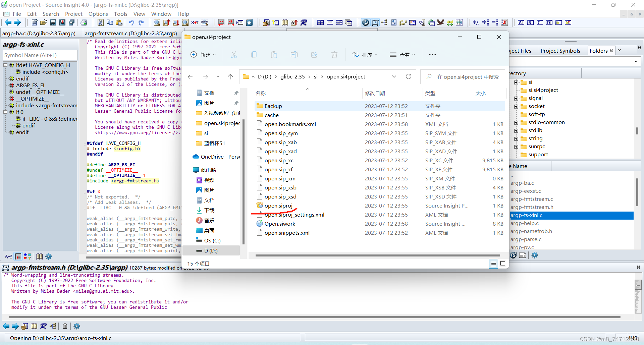The width and height of the screenshot is (644, 345).
Task: Go up one folder level in Explorer
Action: [x=230, y=76]
